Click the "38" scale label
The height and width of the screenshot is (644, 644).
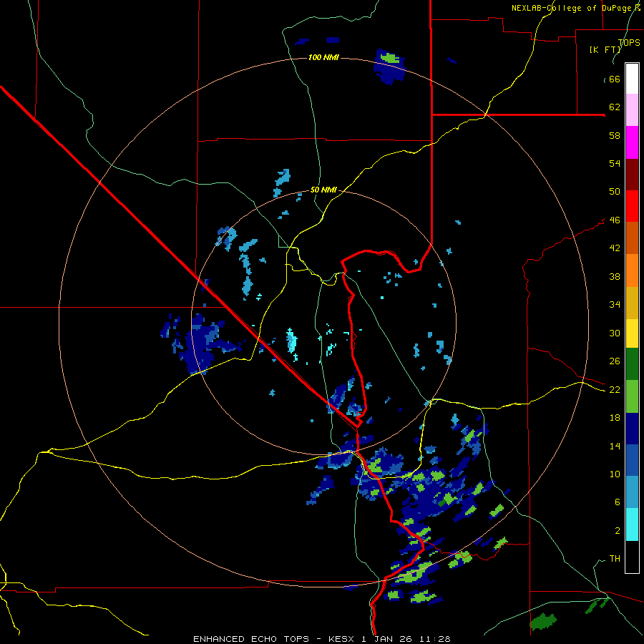pos(615,276)
